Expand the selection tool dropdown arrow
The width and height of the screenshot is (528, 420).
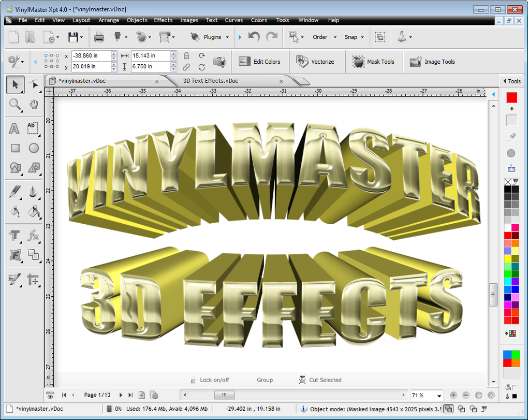pyautogui.click(x=302, y=37)
